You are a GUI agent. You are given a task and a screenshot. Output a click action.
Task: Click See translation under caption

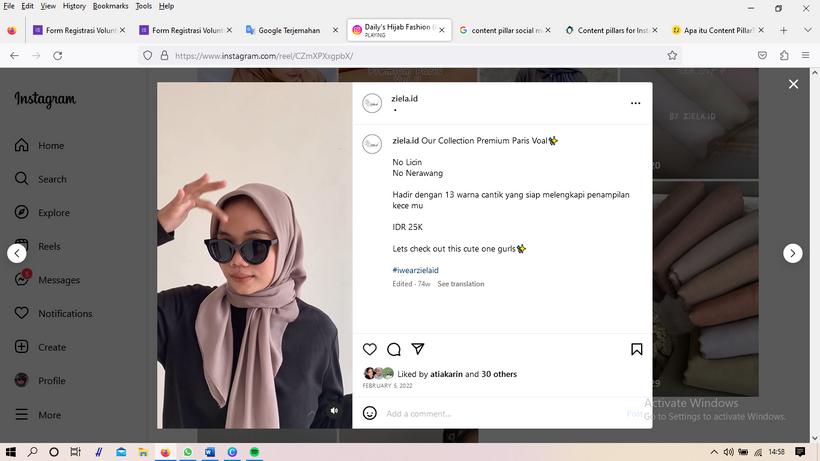point(461,284)
